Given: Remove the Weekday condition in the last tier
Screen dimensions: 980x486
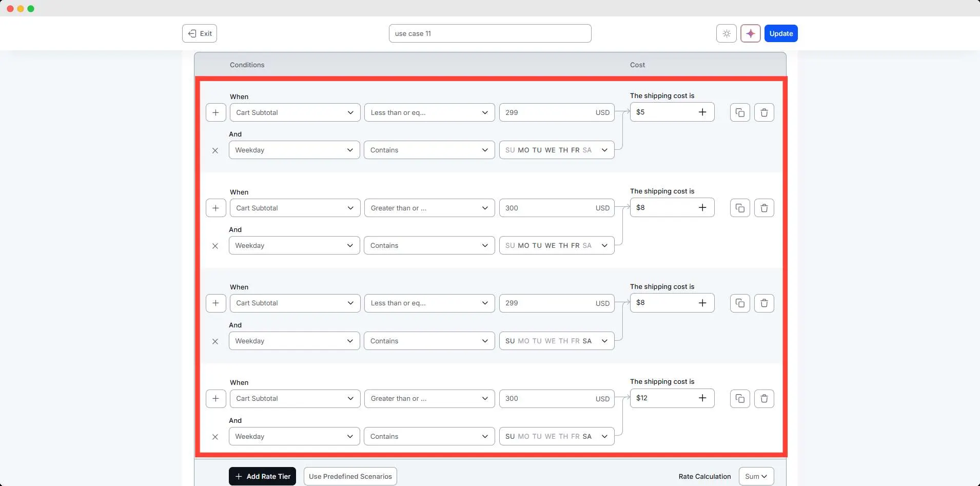Looking at the screenshot, I should click(x=215, y=437).
